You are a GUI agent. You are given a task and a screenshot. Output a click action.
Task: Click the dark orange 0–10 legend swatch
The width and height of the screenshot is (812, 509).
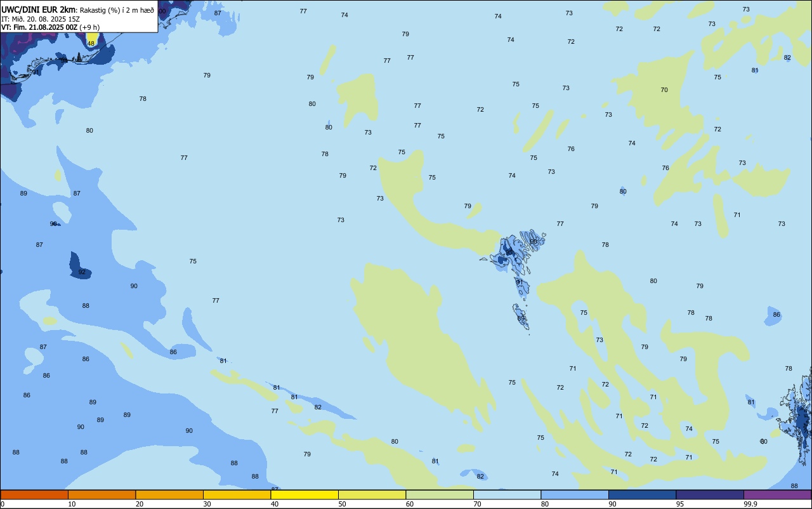click(34, 494)
